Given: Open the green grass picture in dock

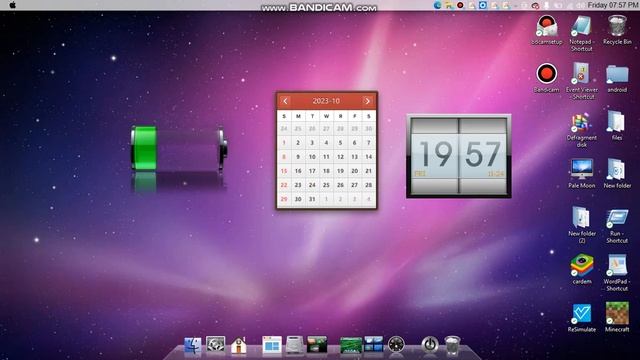Looking at the screenshot, I should click(x=351, y=346).
